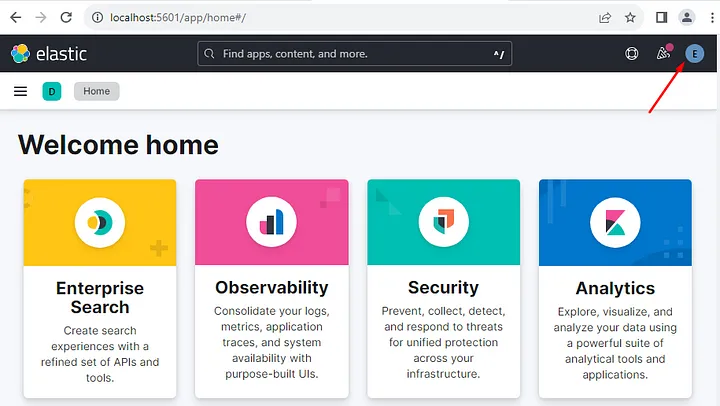
Task: Bookmark this page with star icon
Action: click(631, 17)
